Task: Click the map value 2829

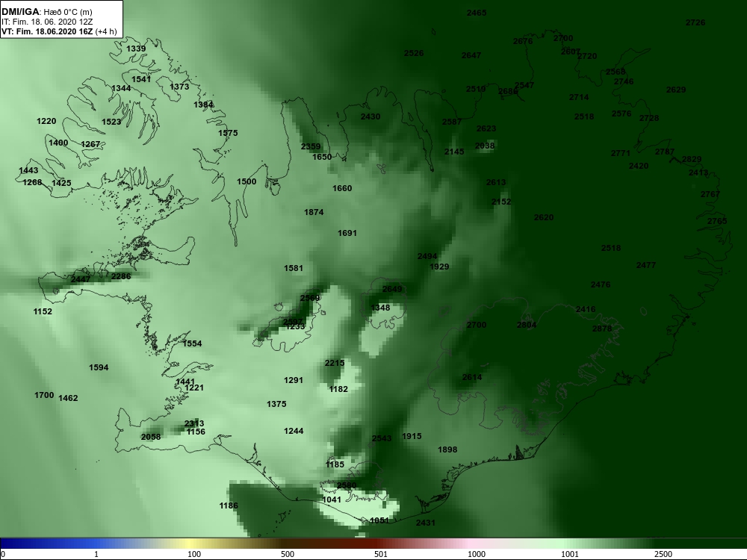Action: 691,159
